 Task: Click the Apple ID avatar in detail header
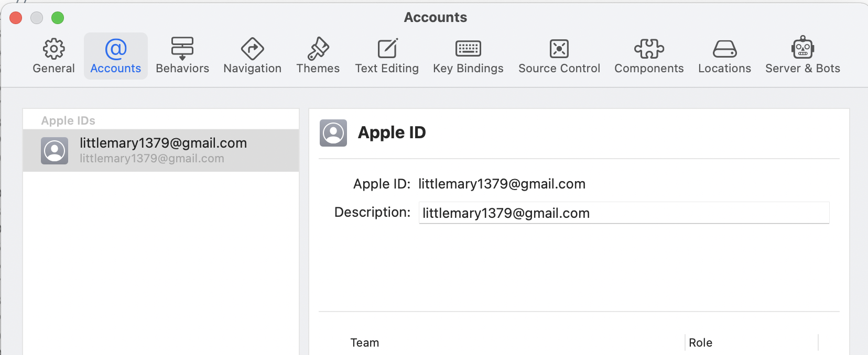(333, 133)
